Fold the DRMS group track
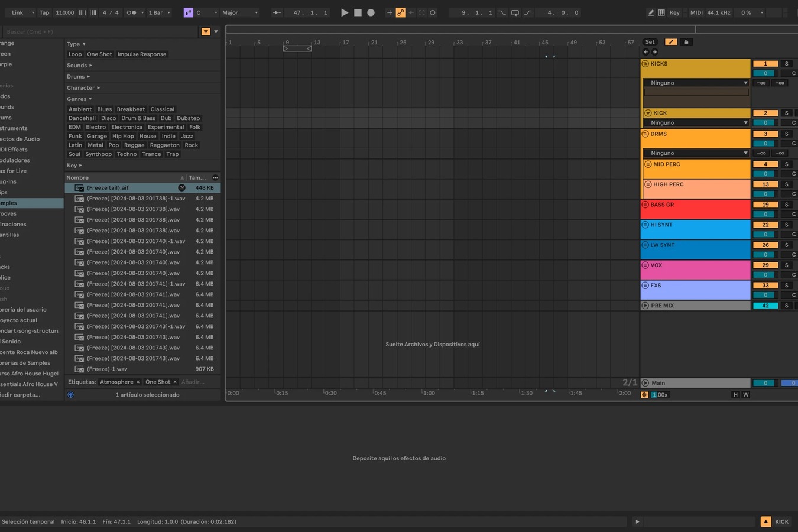This screenshot has height=532, width=798. 645,134
